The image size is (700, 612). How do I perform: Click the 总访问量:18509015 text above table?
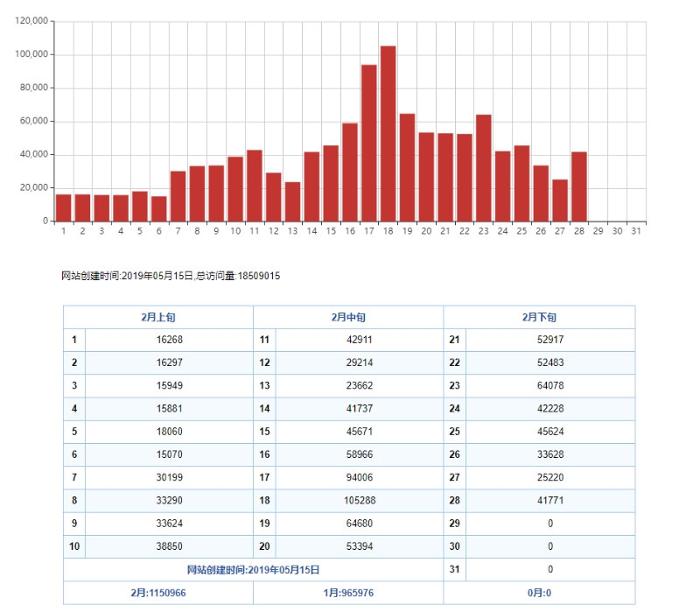pyautogui.click(x=238, y=276)
